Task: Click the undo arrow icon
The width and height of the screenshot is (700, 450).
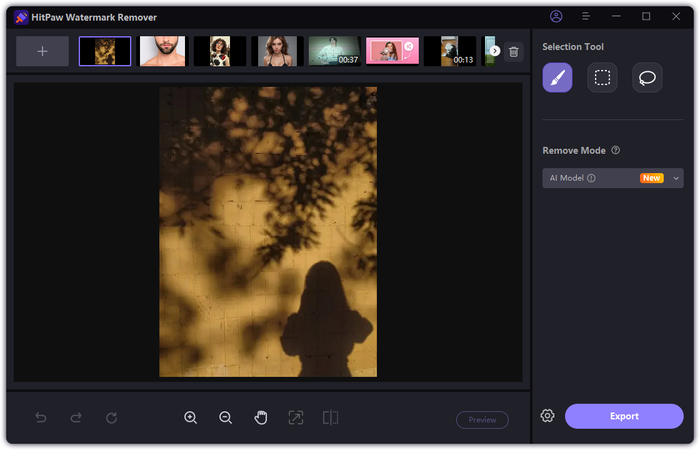Action: [41, 418]
